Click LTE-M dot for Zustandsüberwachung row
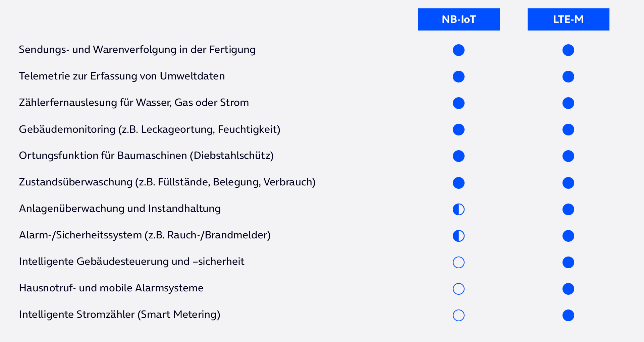This screenshot has height=342, width=644. click(x=568, y=183)
